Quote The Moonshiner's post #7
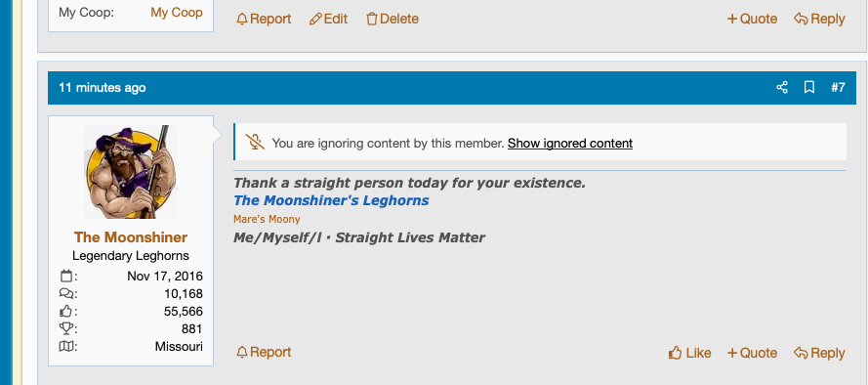This screenshot has height=385, width=868. coord(752,353)
